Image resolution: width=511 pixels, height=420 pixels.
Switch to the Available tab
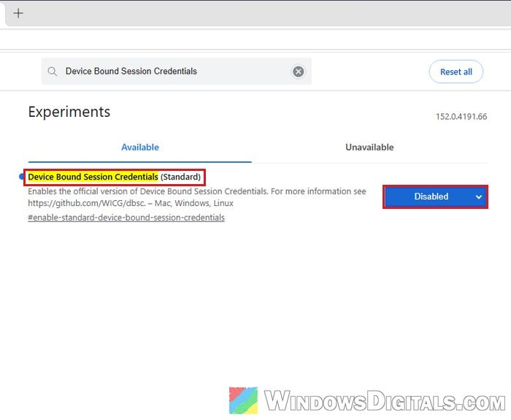click(140, 148)
